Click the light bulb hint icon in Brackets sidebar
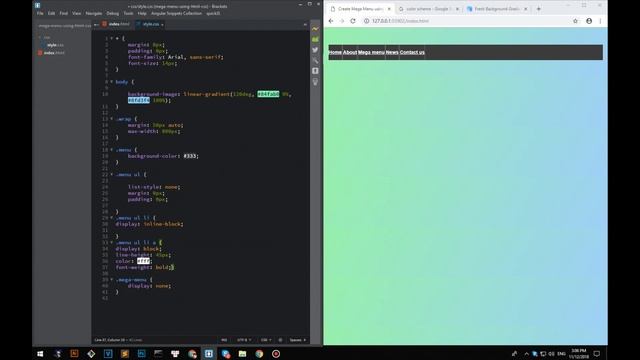The width and height of the screenshot is (640, 360). (x=315, y=82)
